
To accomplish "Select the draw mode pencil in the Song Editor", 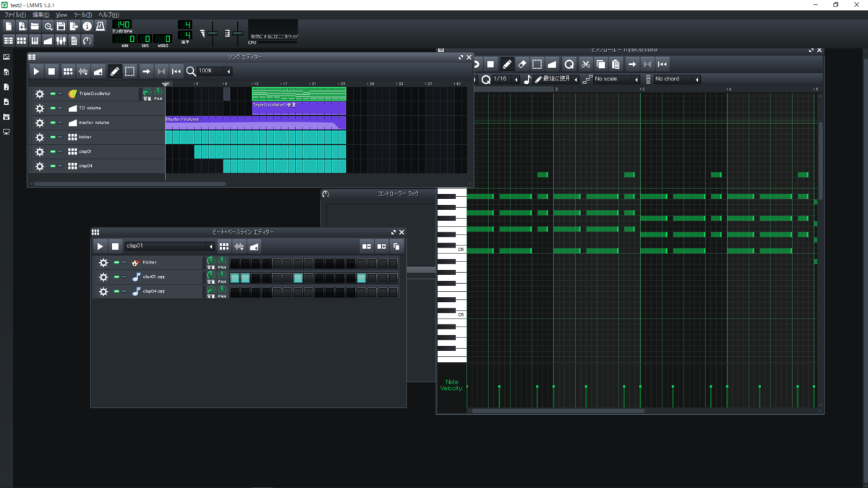I will tap(114, 71).
